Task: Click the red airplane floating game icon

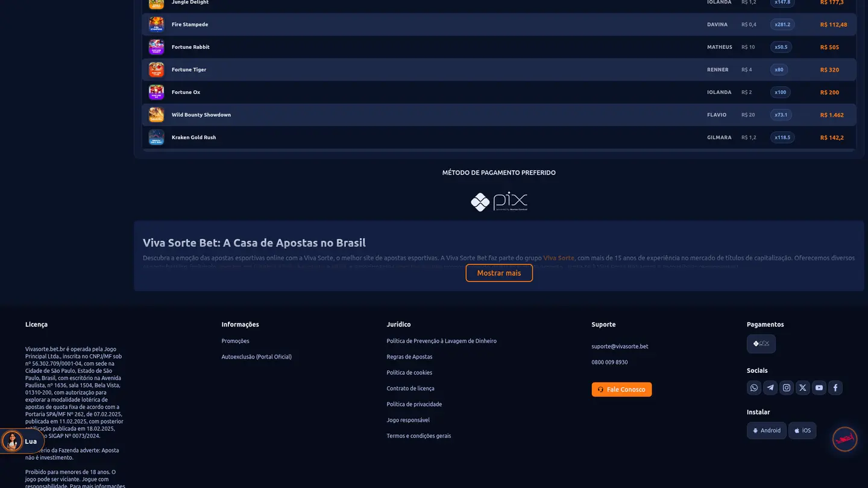Action: click(x=844, y=439)
